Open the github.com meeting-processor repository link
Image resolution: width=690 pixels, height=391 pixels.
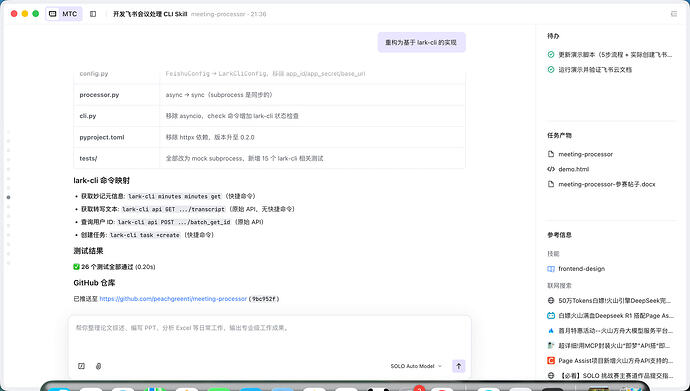(x=173, y=299)
